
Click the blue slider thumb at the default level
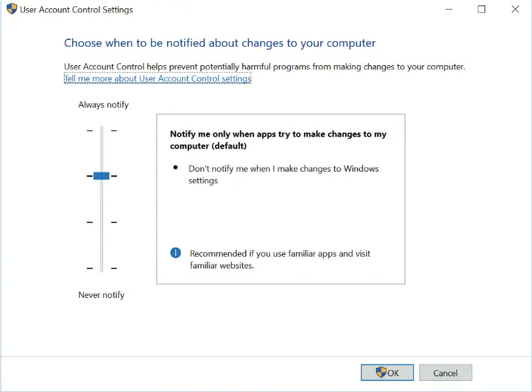102,176
